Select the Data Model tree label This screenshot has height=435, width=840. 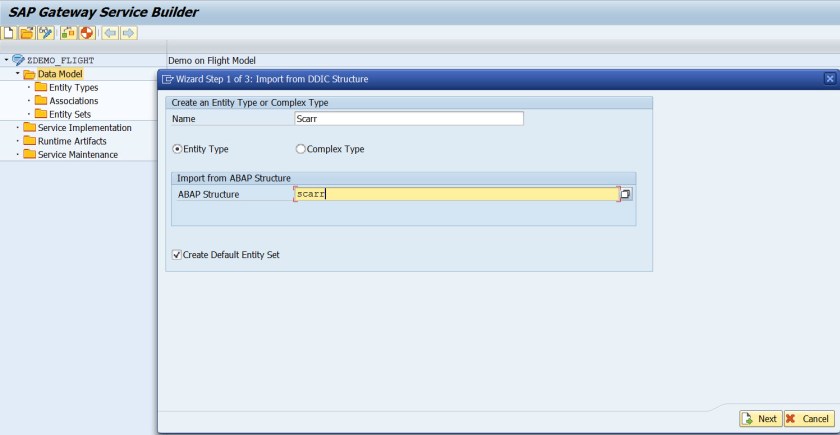[x=60, y=74]
